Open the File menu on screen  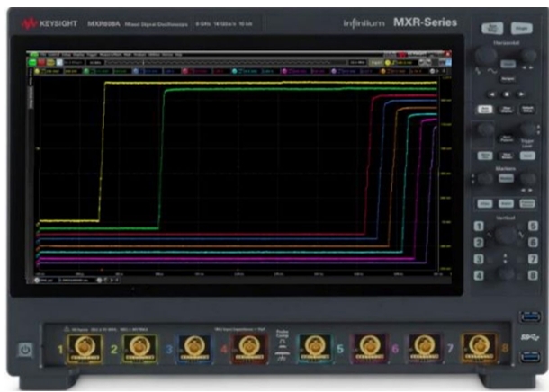(42, 55)
